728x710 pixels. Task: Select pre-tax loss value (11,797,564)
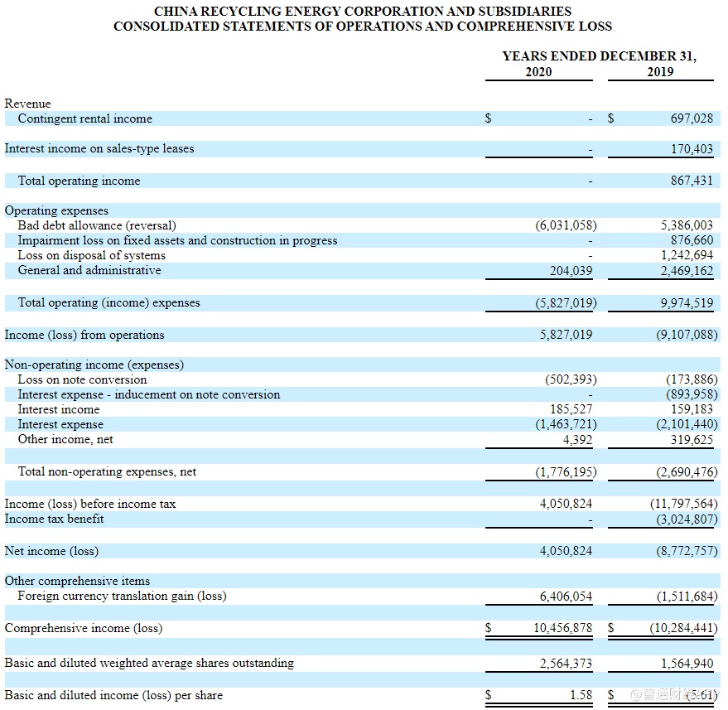click(x=684, y=504)
